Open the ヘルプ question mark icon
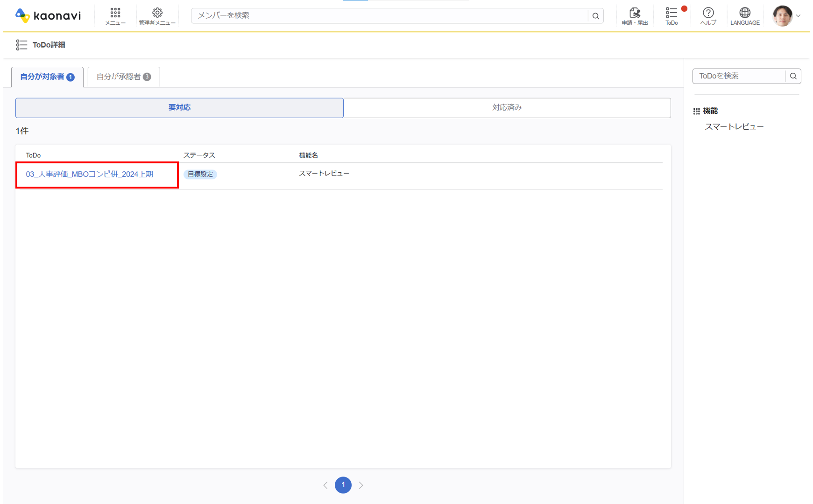 click(708, 16)
